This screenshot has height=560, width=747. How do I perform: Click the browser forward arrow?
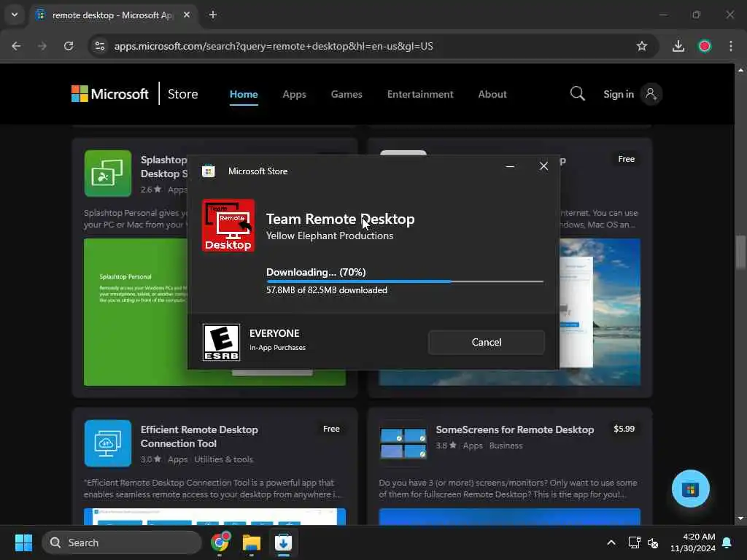42,46
